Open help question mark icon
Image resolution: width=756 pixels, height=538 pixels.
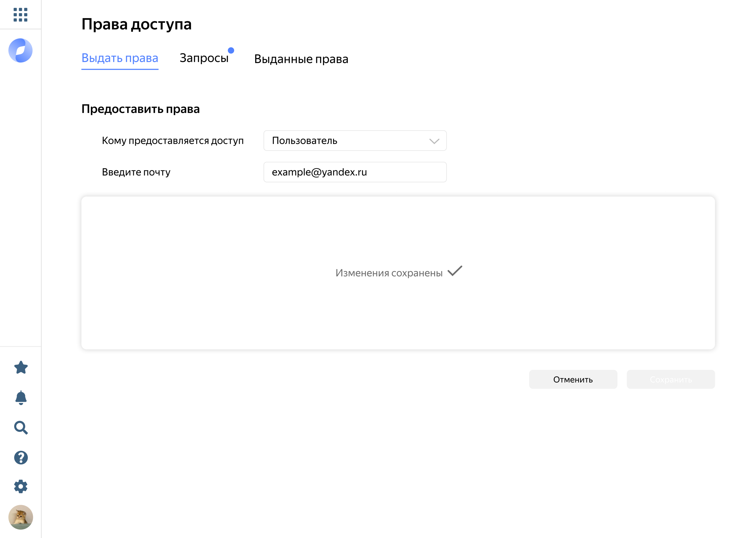(21, 457)
